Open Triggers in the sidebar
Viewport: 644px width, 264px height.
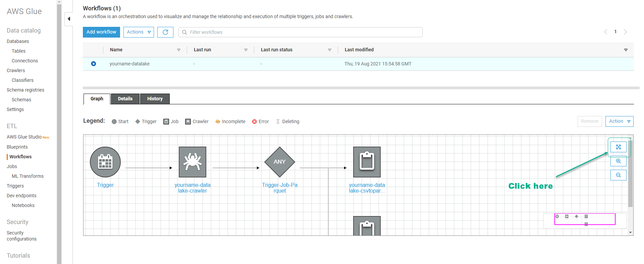[15, 186]
